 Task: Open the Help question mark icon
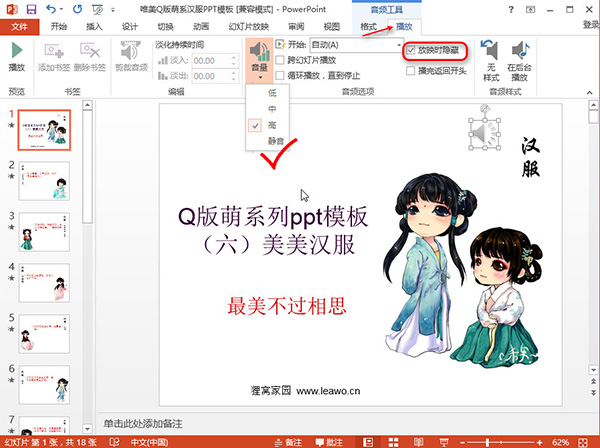[511, 10]
